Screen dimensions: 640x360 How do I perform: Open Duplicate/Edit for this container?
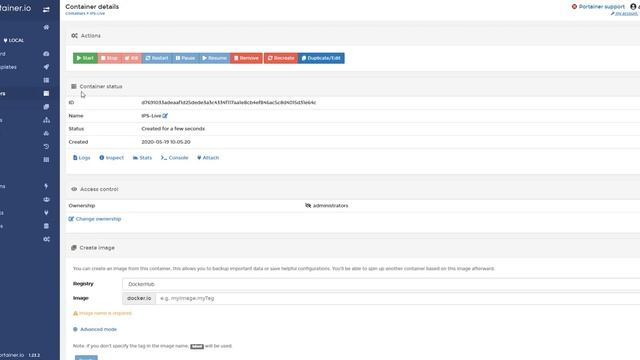point(321,58)
